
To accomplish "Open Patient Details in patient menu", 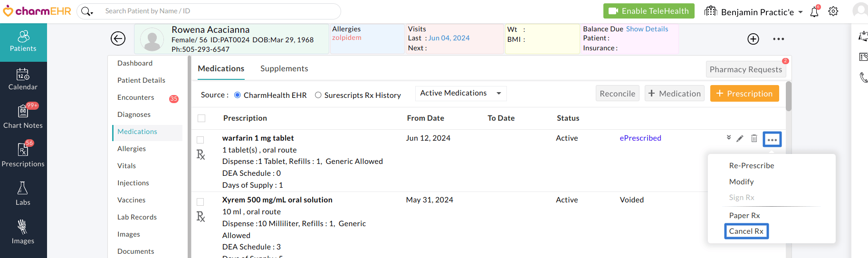I will point(141,80).
